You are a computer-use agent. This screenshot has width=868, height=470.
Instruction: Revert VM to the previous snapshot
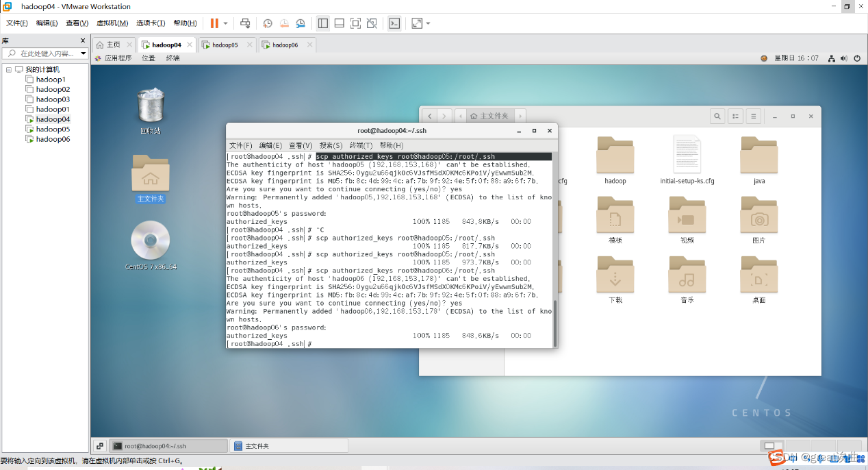(284, 23)
